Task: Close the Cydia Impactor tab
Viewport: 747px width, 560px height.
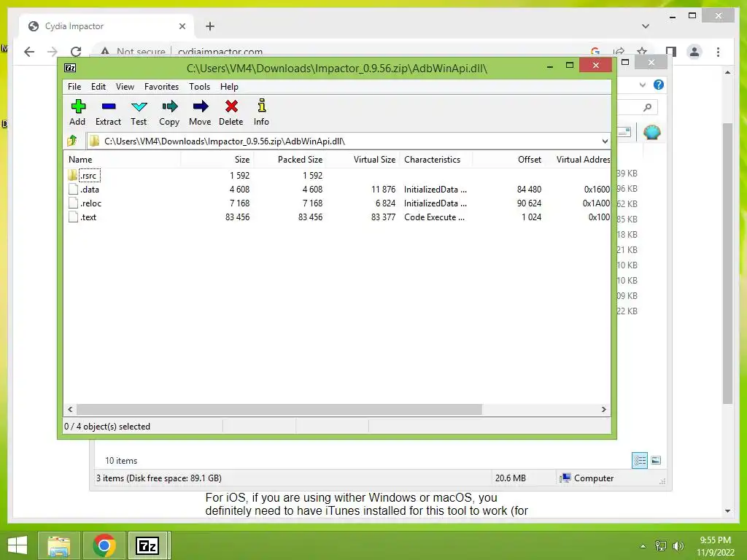Action: [x=182, y=26]
